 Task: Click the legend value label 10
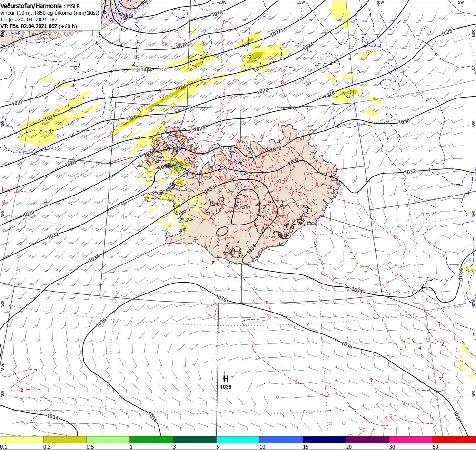(x=262, y=447)
